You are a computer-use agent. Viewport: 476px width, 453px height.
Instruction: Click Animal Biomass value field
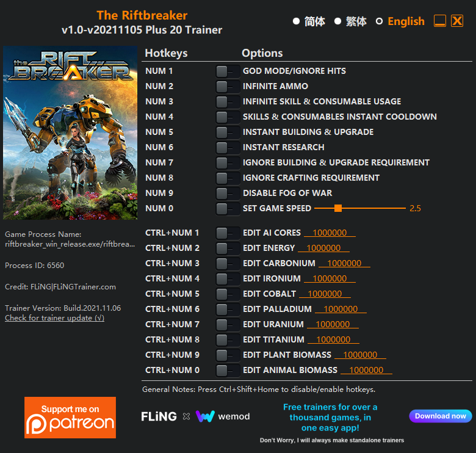366,370
